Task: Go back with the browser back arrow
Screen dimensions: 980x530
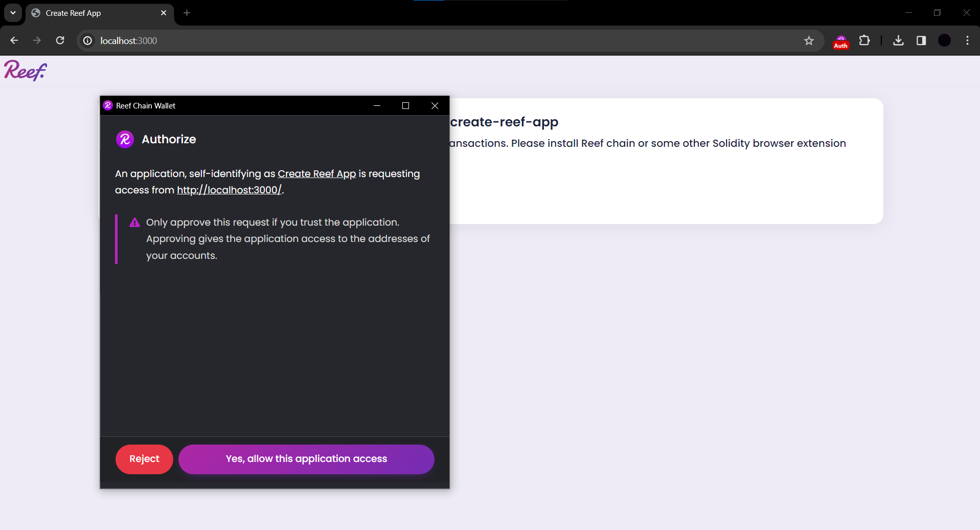Action: point(14,40)
